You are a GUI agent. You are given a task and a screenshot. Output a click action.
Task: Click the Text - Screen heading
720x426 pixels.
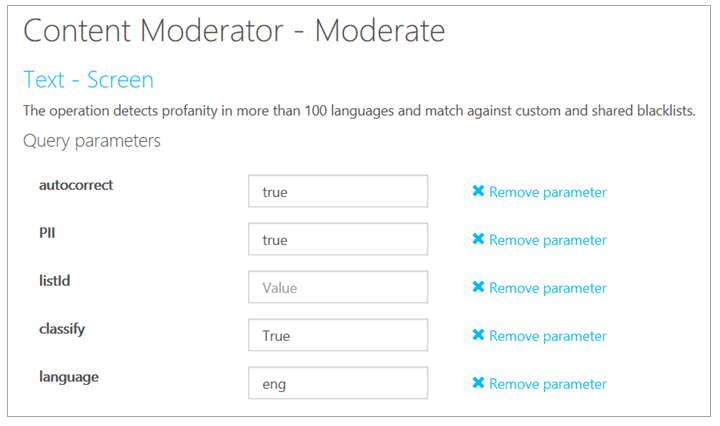[x=88, y=79]
